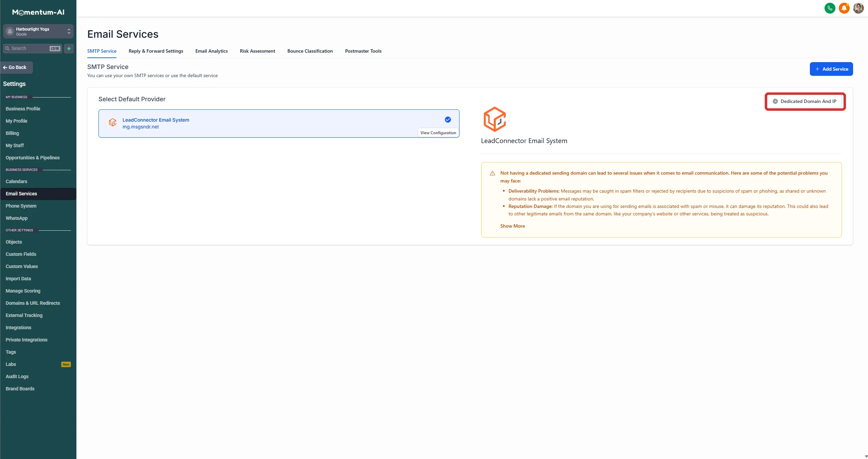Open Objects settings
Screen dimensions: 868x459
[x=14, y=242]
